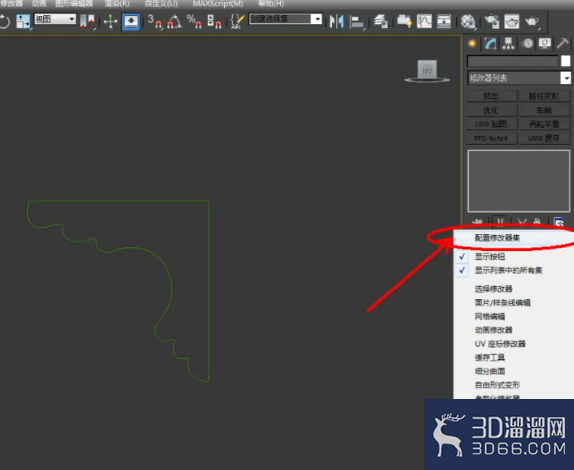Switch to the Hierarchy command panel tab
The height and width of the screenshot is (470, 574).
coord(508,44)
